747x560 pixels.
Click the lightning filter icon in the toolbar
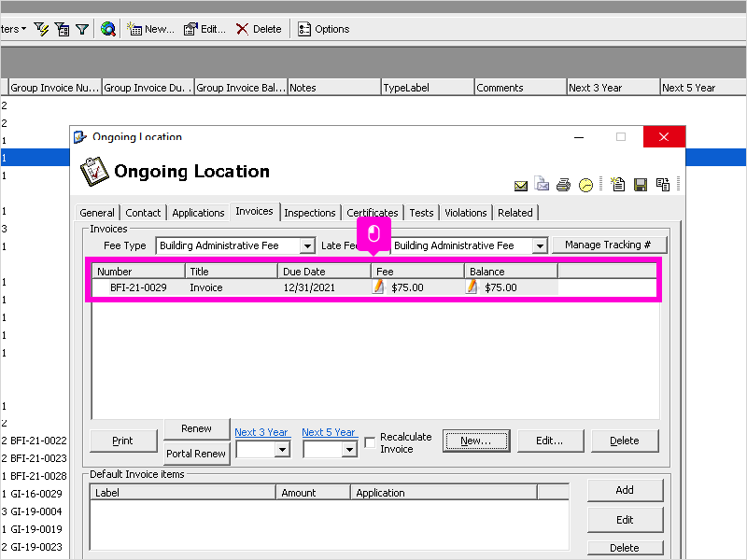pyautogui.click(x=41, y=30)
